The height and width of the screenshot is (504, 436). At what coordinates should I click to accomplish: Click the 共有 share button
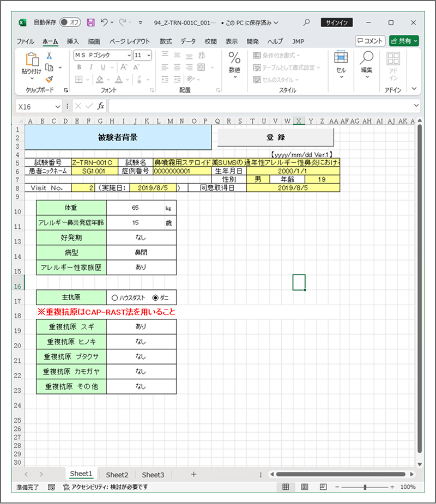tap(404, 41)
